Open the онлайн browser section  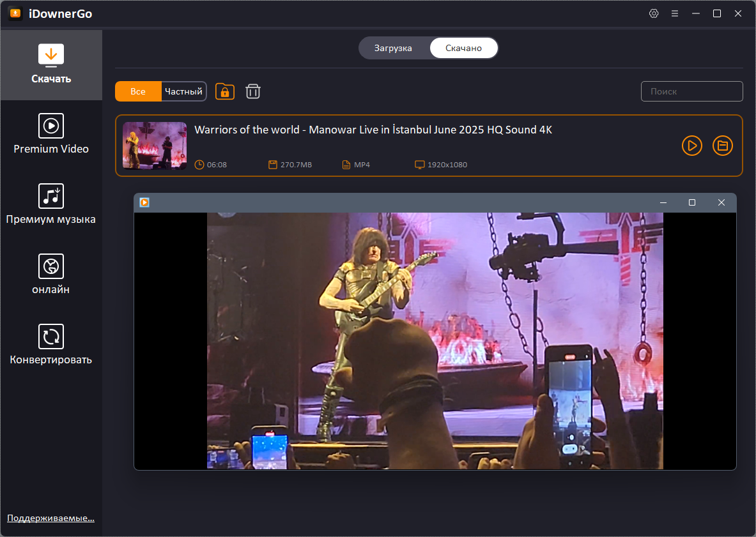[51, 275]
